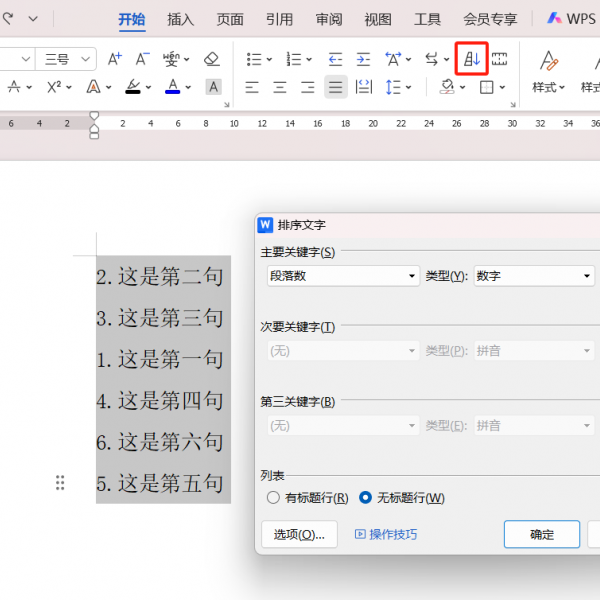Click the decrease font size icon
The height and width of the screenshot is (600, 600).
coord(143,59)
